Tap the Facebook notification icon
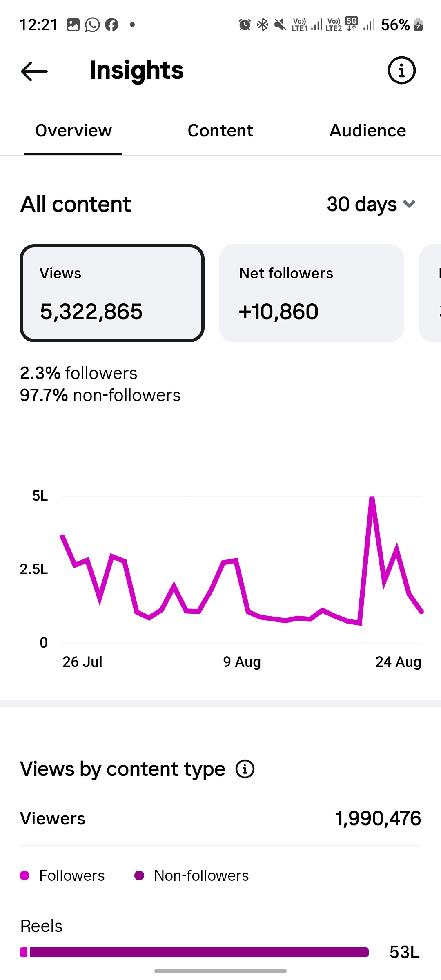Screen dimensions: 441x980 tap(111, 25)
